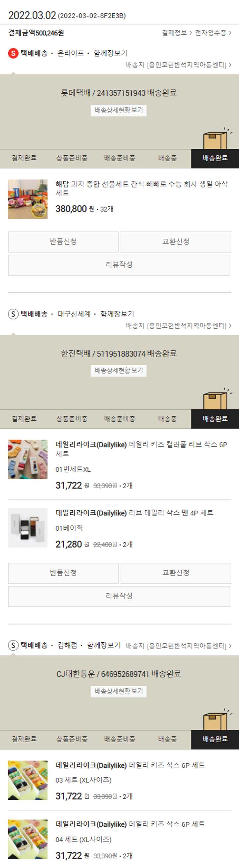Open 전자영수증 electronic receipt link
Screen dimensions: 239x868
(213, 33)
